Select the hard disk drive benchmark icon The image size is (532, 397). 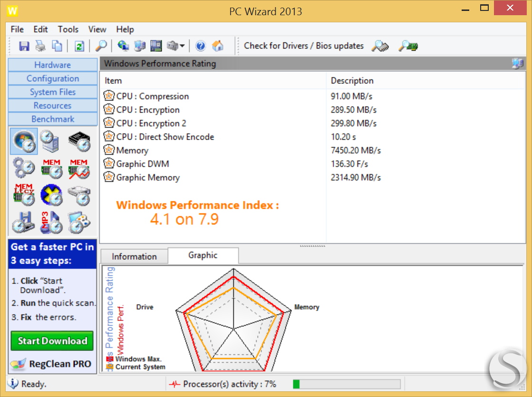coord(79,196)
